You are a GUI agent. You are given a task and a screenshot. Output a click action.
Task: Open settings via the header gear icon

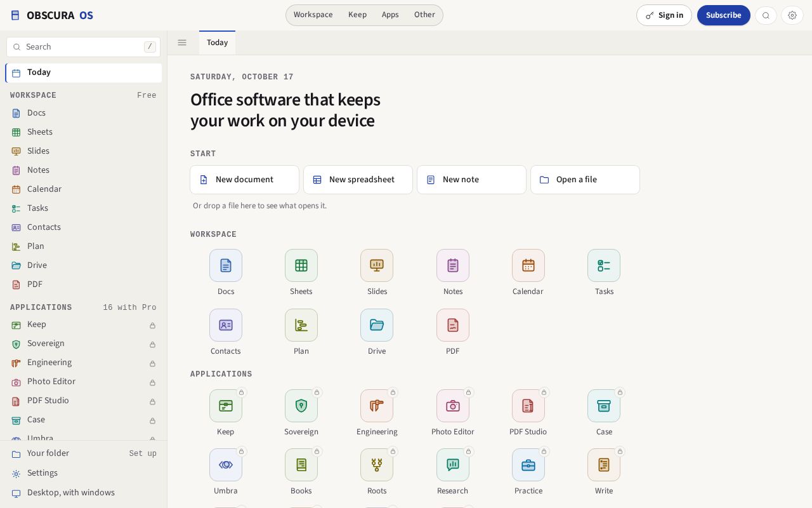pyautogui.click(x=792, y=15)
